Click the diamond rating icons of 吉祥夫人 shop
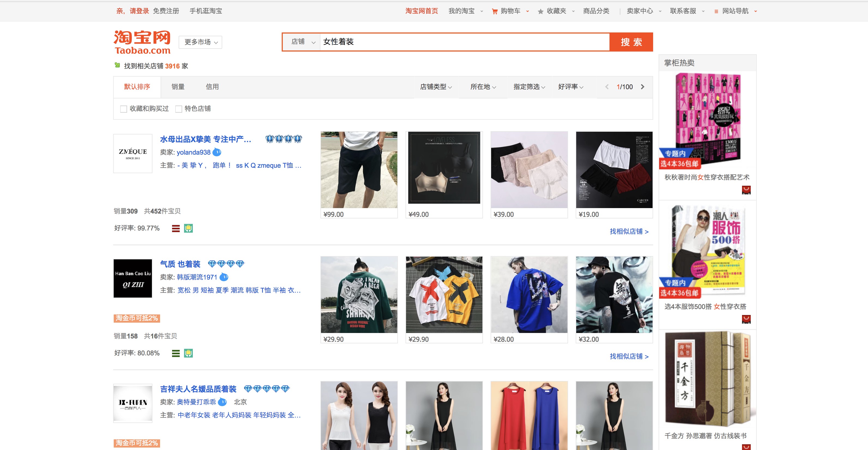Screen dimensions: 868x450 [x=266, y=389]
